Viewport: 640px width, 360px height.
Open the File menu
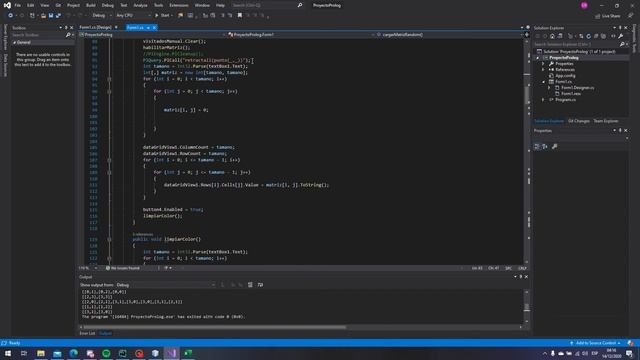click(18, 5)
